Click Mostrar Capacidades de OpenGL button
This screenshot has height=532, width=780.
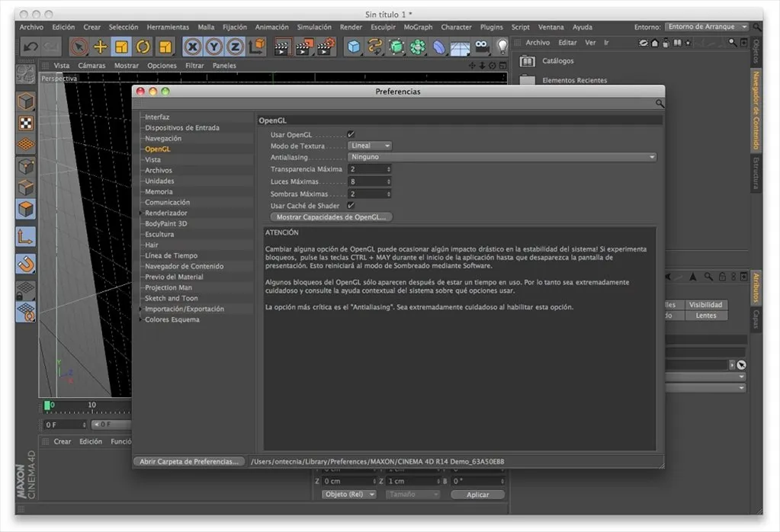click(x=332, y=217)
